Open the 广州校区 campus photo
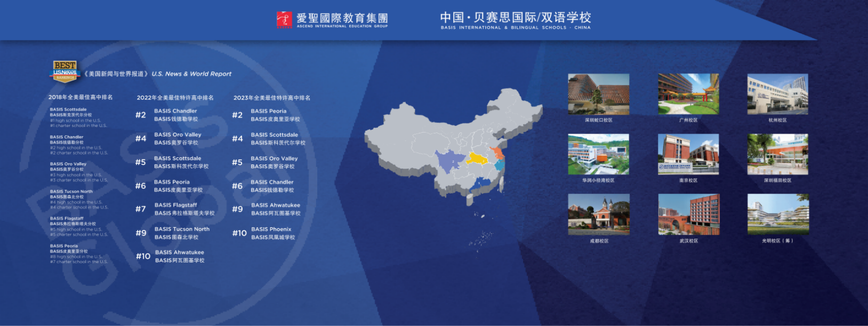 pos(688,94)
